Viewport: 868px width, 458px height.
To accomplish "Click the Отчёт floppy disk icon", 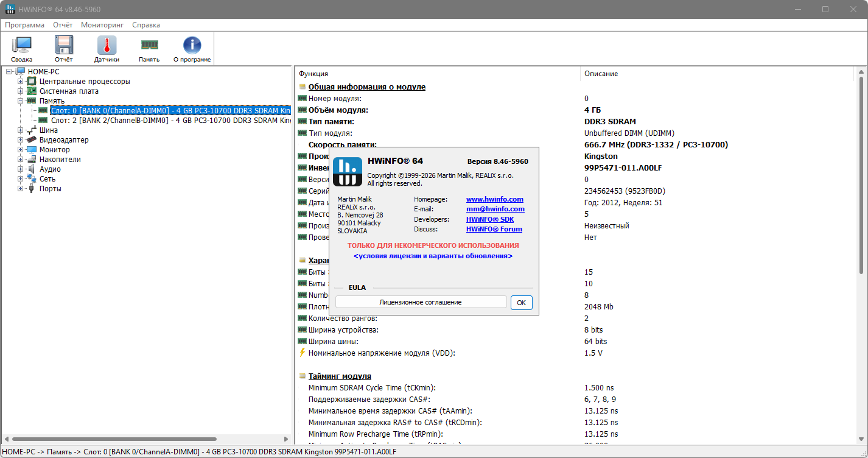I will pyautogui.click(x=63, y=48).
